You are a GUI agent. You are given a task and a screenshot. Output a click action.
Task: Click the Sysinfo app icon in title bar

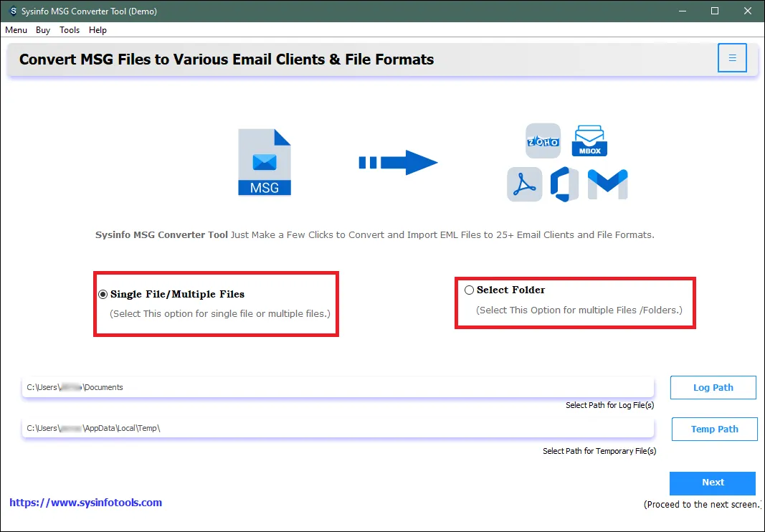point(13,11)
